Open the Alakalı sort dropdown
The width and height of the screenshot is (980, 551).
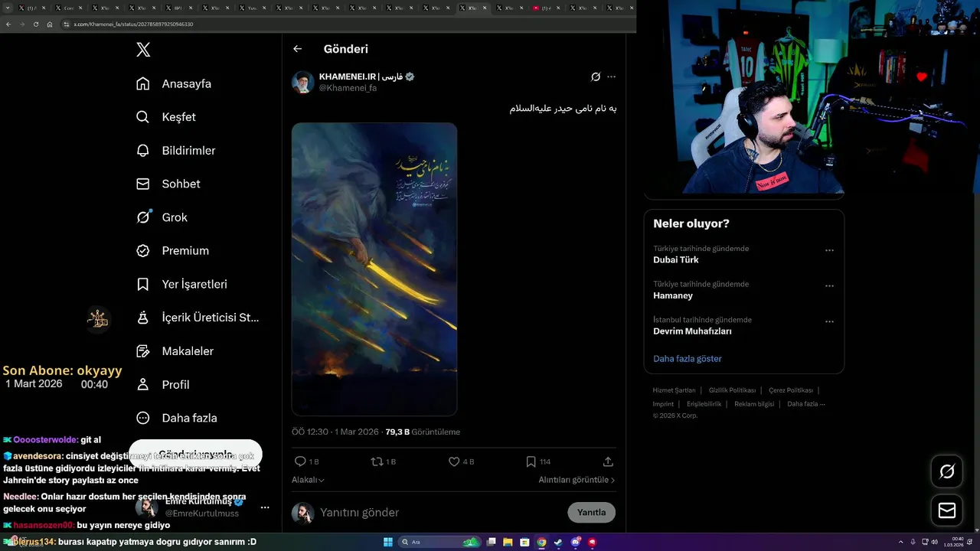point(308,480)
